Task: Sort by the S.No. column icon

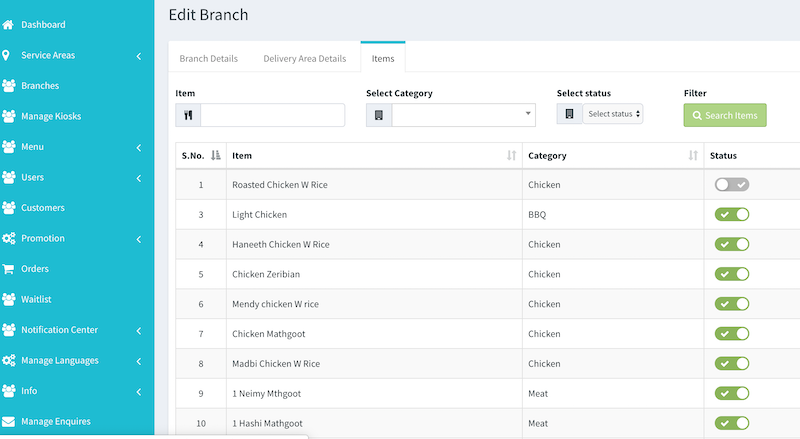Action: 216,155
